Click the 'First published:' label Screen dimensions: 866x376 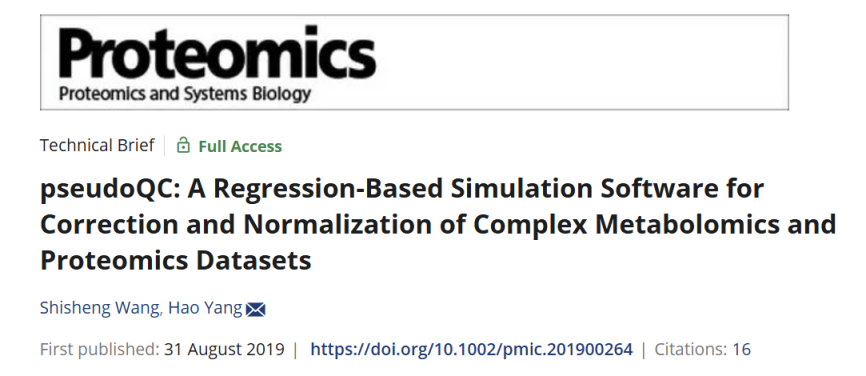pos(99,349)
